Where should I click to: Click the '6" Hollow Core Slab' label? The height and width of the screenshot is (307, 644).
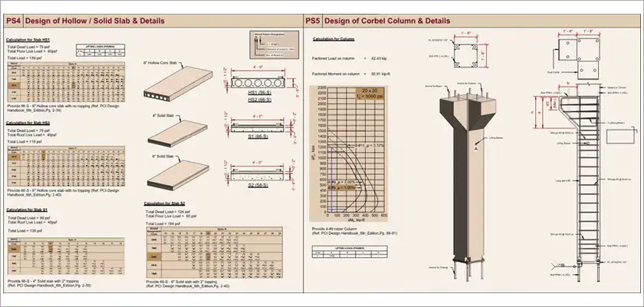click(x=160, y=63)
